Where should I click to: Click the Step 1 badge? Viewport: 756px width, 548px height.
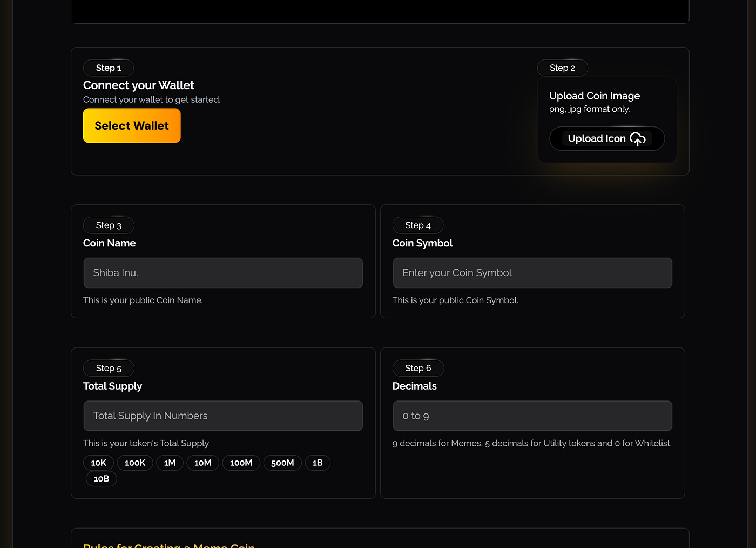point(109,68)
